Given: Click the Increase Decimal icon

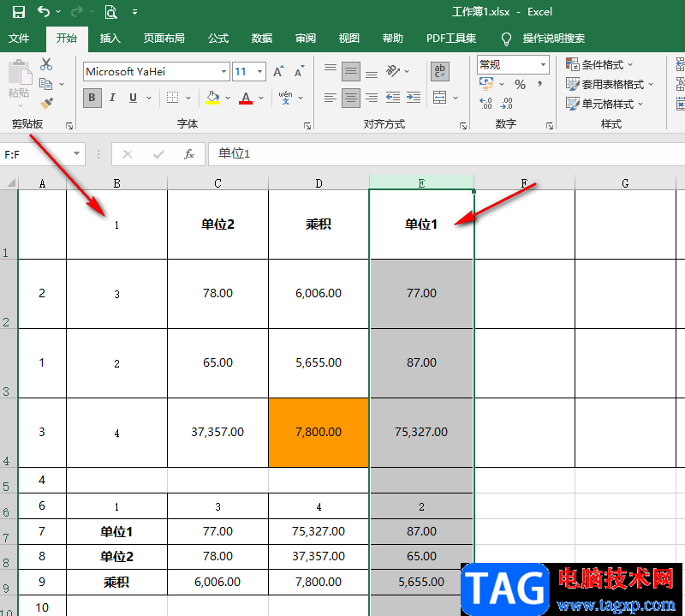Looking at the screenshot, I should tap(485, 104).
